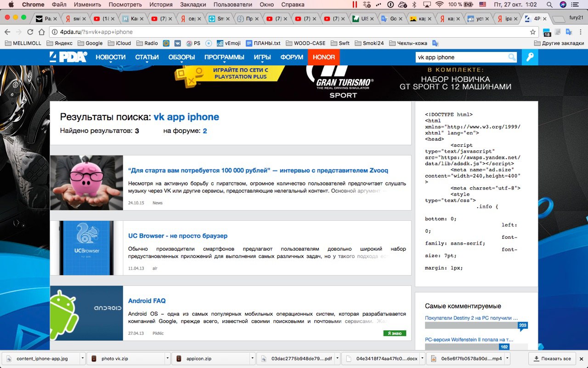Viewport: 588px width, 368px height.
Task: Click Показать все downloads button
Action: (552, 359)
